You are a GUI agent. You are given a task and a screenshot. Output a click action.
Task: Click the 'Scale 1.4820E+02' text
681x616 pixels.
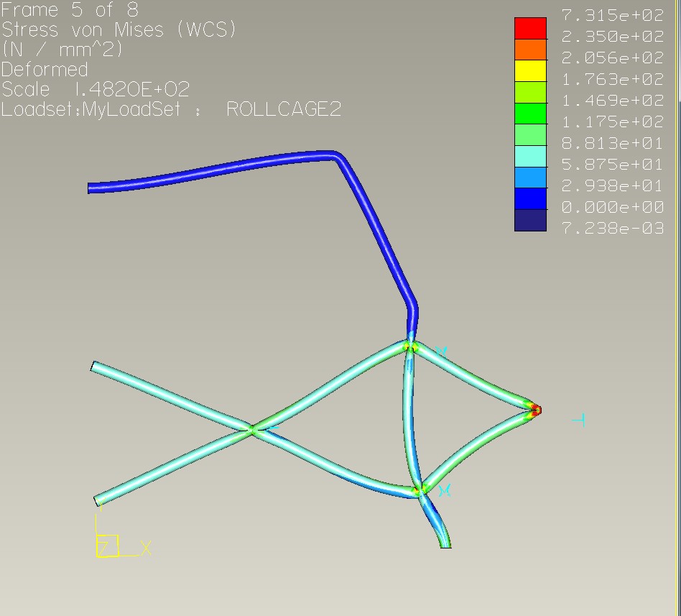(95, 90)
